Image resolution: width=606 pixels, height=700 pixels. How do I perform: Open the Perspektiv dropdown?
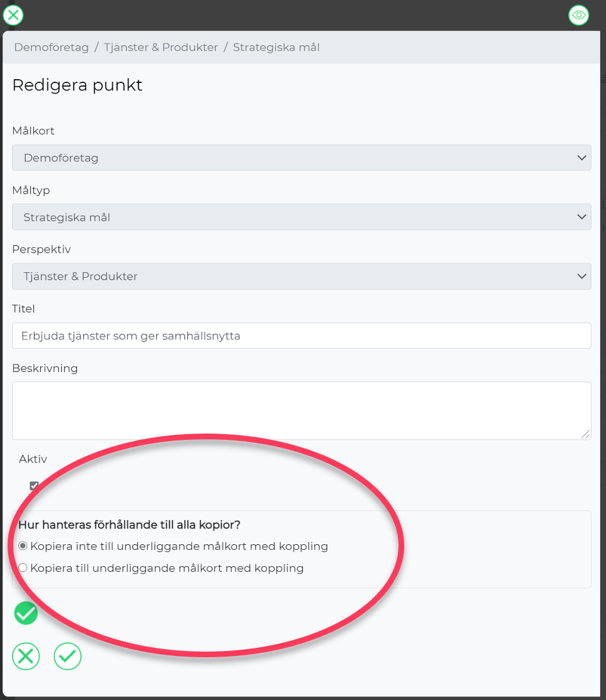click(302, 276)
